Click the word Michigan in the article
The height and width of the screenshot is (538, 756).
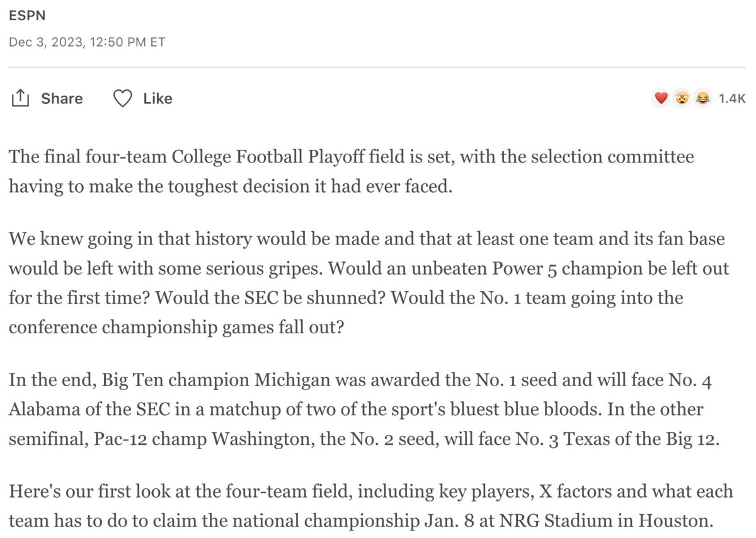pos(292,381)
